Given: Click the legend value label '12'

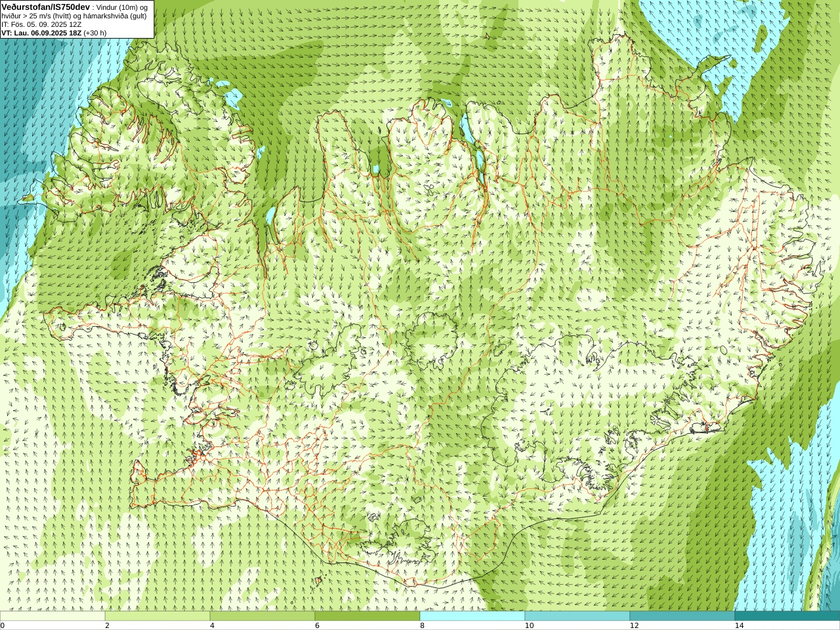Looking at the screenshot, I should [634, 625].
